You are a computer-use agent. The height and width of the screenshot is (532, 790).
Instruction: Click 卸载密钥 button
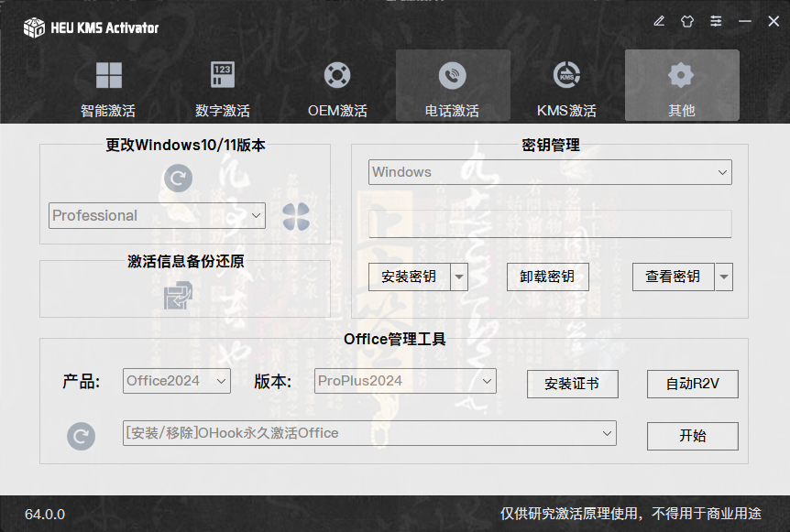(x=548, y=277)
